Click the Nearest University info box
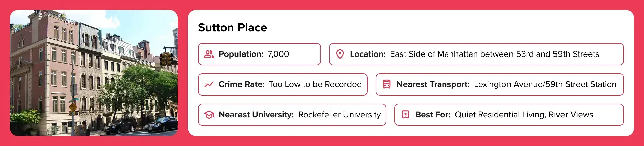644x146 pixels. pyautogui.click(x=292, y=115)
